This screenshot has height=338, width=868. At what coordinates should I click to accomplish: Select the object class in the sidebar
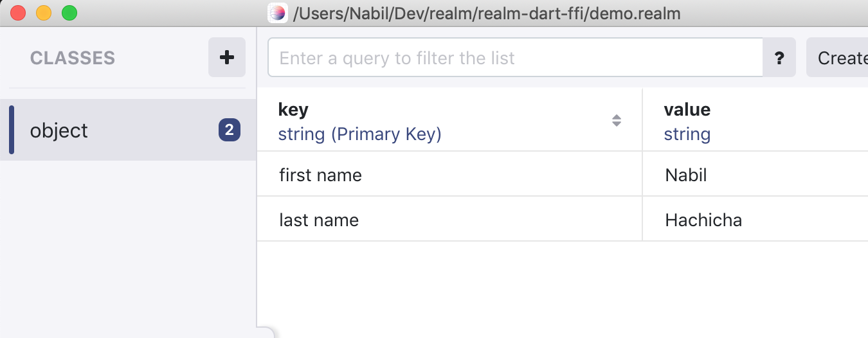128,130
